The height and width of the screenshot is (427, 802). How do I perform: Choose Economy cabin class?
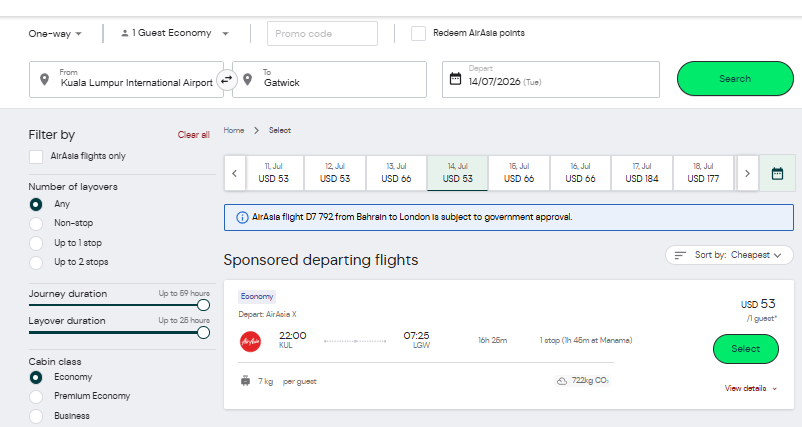click(x=36, y=377)
